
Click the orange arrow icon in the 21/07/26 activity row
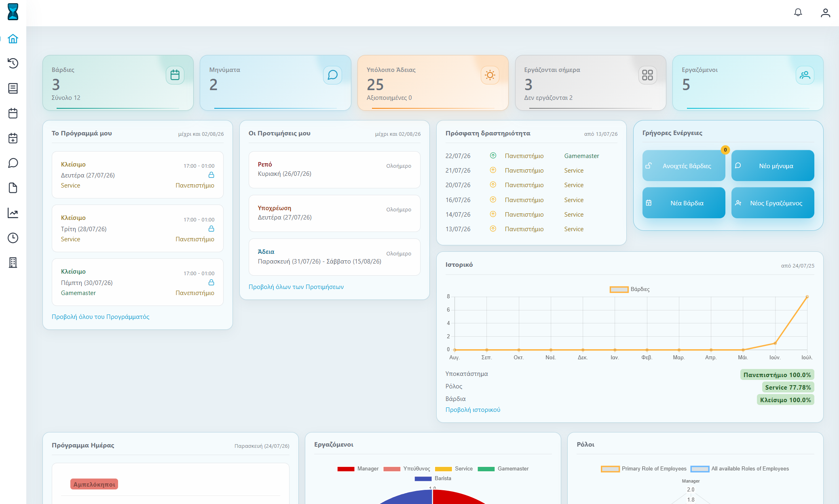tap(493, 170)
